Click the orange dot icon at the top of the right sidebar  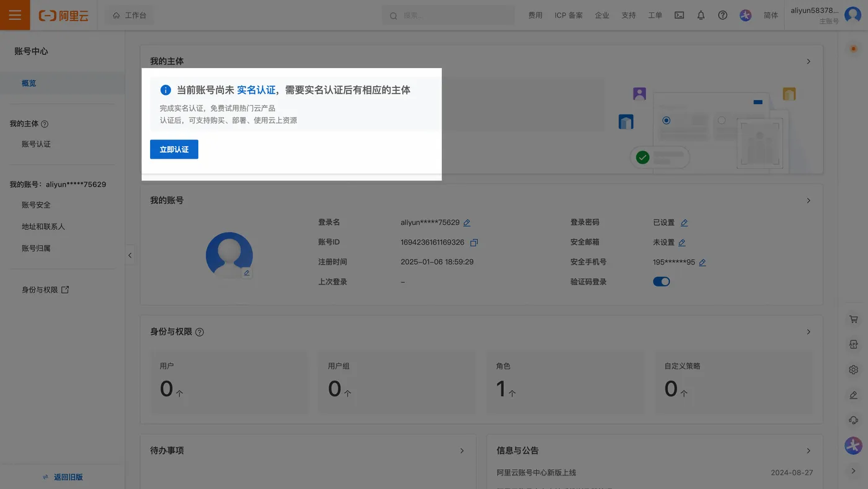pyautogui.click(x=854, y=48)
